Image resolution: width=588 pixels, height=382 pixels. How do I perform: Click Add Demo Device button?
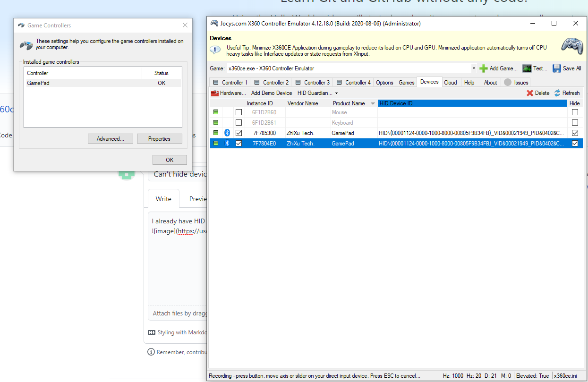click(272, 93)
